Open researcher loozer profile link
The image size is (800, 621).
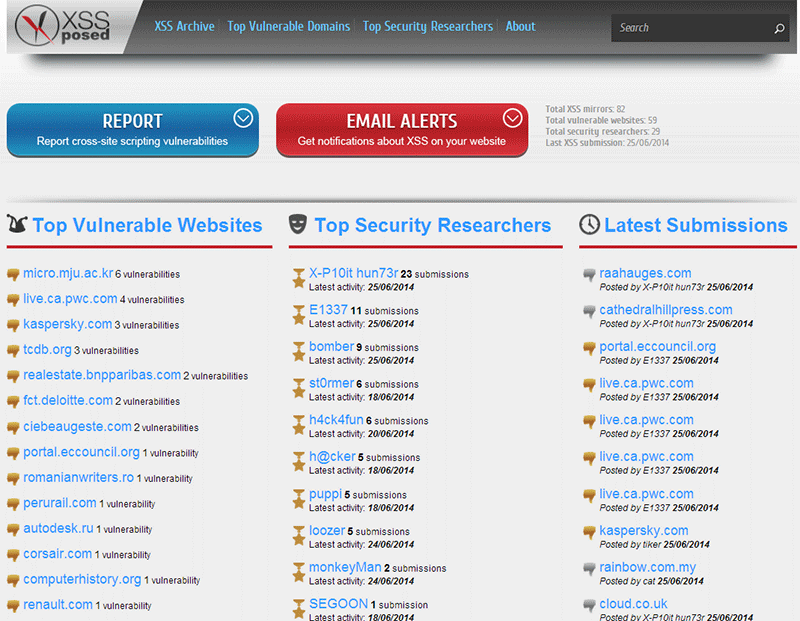[x=327, y=530]
